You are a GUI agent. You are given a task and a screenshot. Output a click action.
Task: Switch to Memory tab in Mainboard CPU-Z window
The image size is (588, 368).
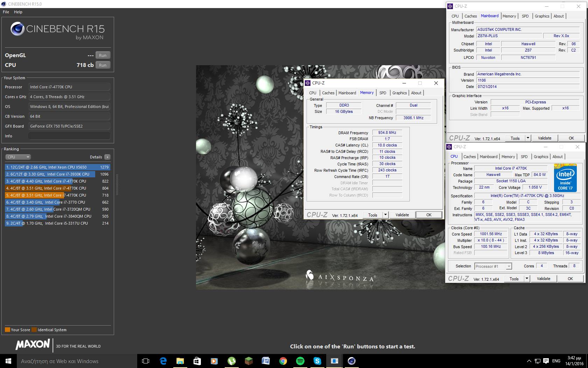[x=509, y=16]
